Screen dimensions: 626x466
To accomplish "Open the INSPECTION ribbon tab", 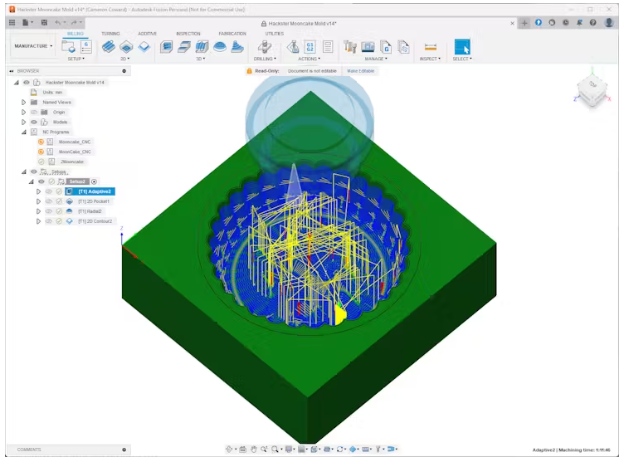I will click(188, 33).
